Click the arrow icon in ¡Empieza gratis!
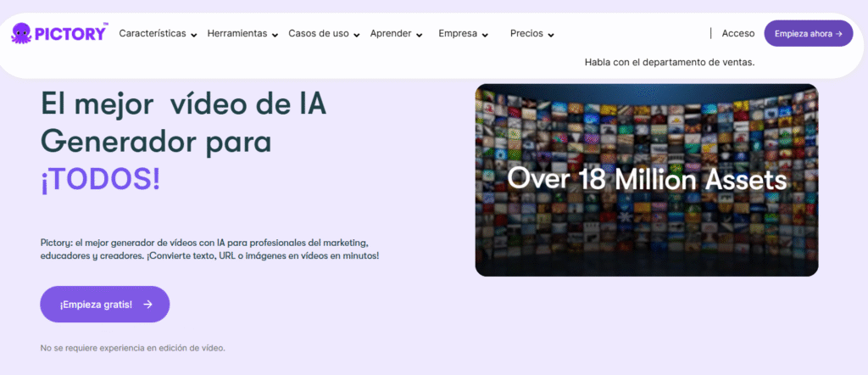The width and height of the screenshot is (868, 375). (147, 305)
